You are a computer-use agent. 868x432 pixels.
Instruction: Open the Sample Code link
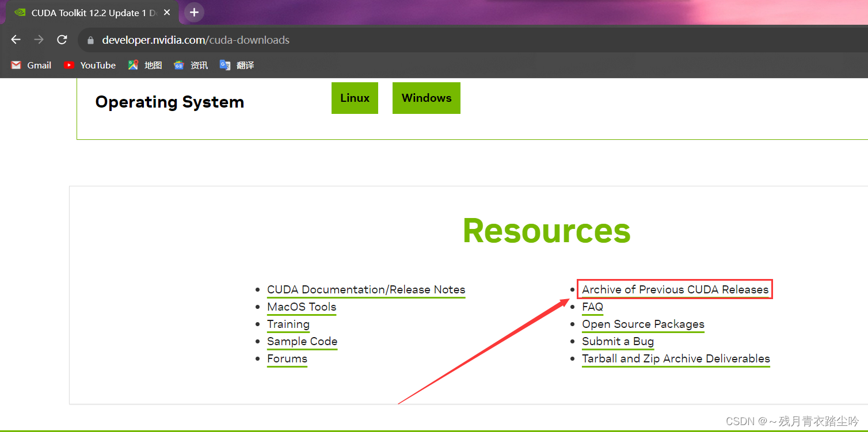[302, 342]
